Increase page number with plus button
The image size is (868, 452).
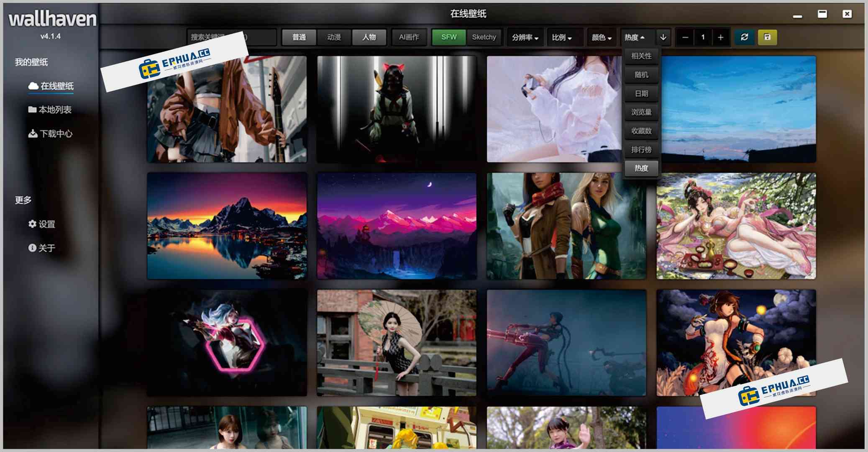[x=720, y=37]
